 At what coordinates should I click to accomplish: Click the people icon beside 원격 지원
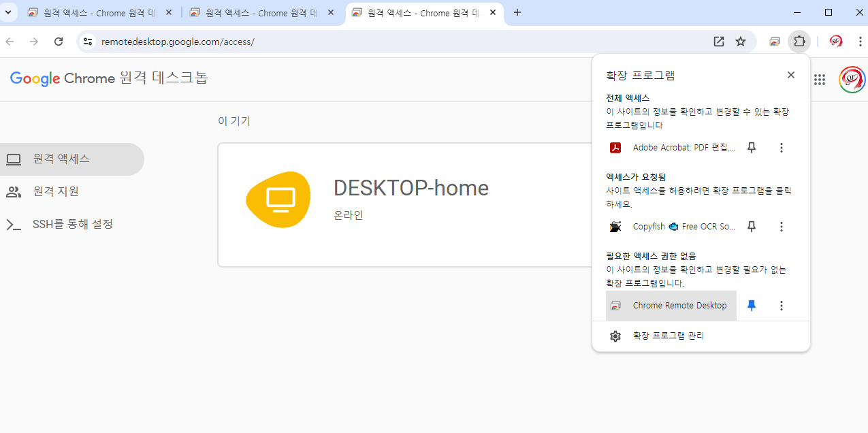point(14,192)
